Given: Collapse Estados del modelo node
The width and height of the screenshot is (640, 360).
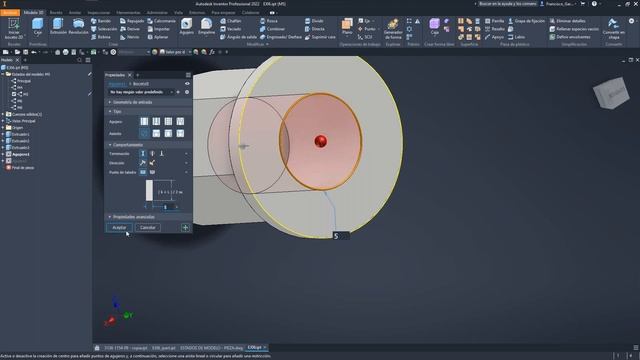Looking at the screenshot, I should [3, 74].
